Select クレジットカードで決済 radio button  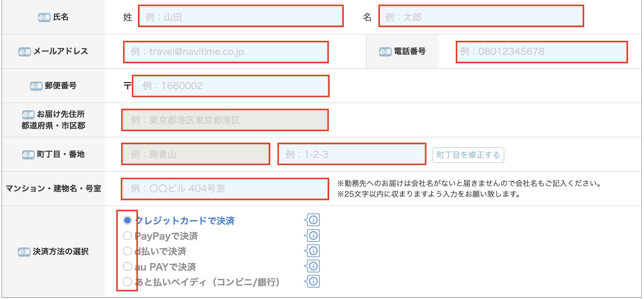[x=127, y=220]
